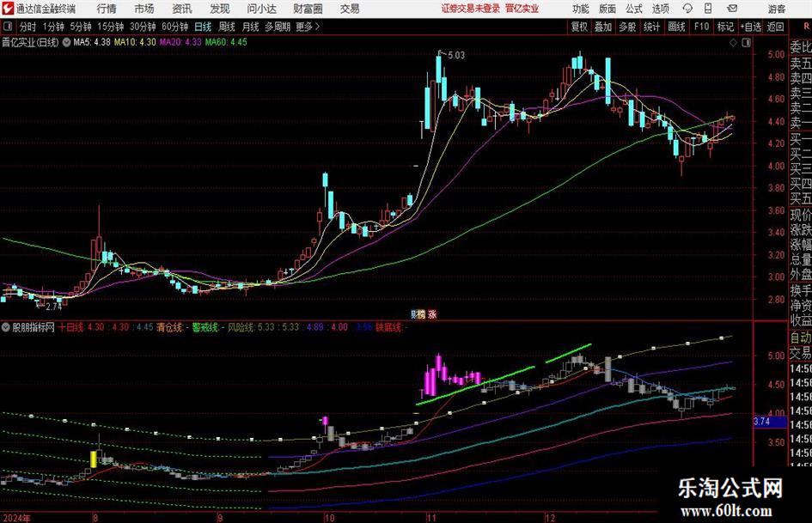Open F10 company info
The height and width of the screenshot is (523, 812).
[x=701, y=27]
